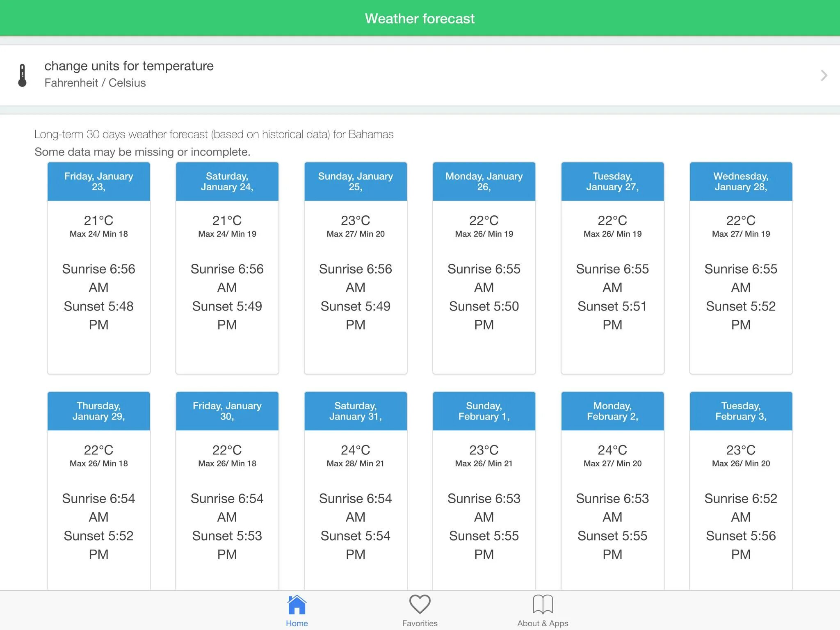Tap the Favorities heart icon
The image size is (840, 630).
coord(420,605)
